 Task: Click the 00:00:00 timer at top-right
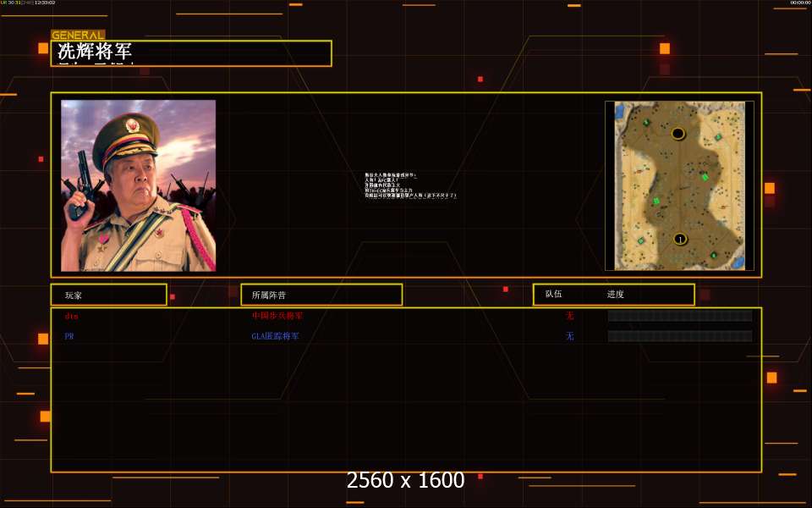click(x=801, y=3)
